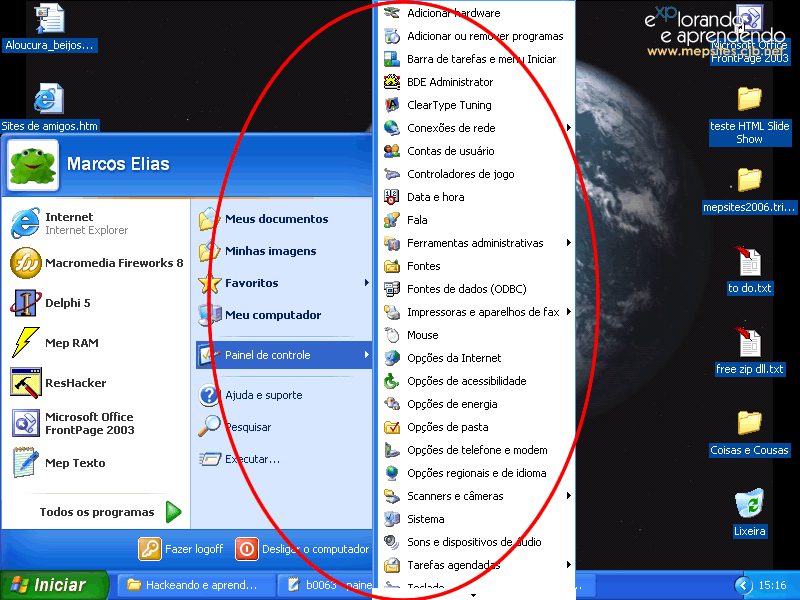
Task: Expand Todos os programas green arrow
Action: coord(174,512)
